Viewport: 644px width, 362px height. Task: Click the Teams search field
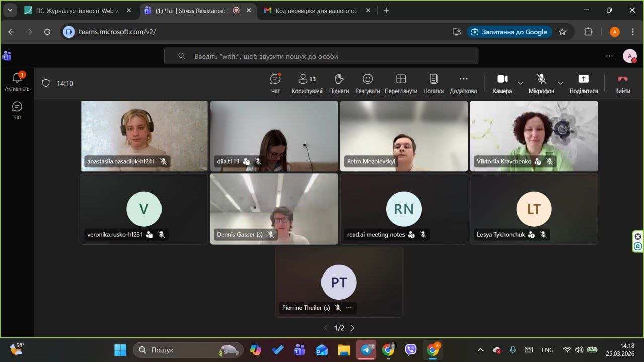click(x=321, y=56)
